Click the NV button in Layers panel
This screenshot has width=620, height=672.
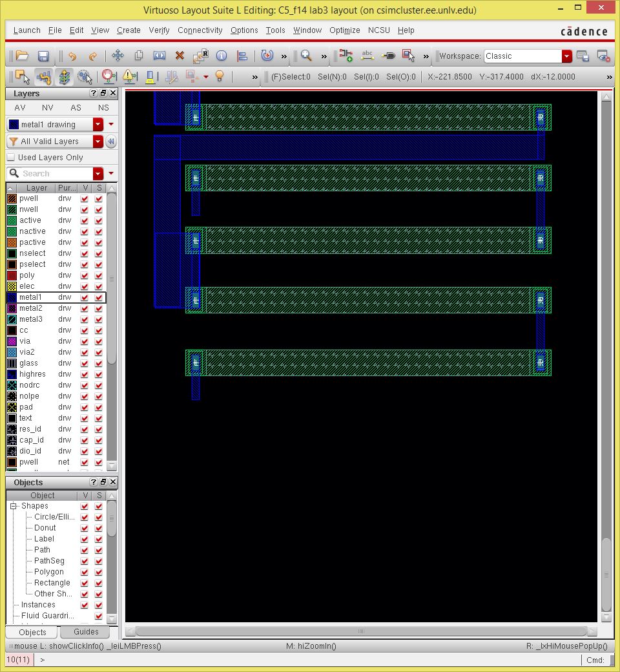click(x=47, y=108)
